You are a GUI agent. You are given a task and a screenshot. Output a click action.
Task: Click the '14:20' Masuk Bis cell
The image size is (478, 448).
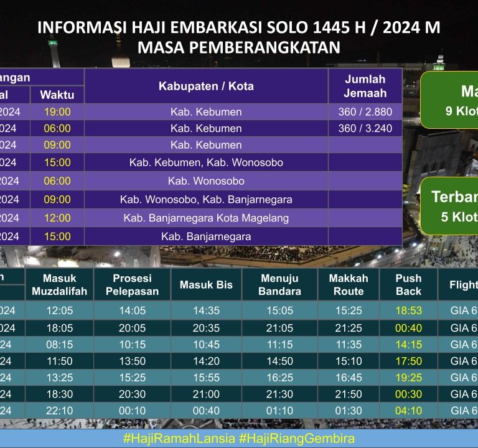pyautogui.click(x=206, y=361)
